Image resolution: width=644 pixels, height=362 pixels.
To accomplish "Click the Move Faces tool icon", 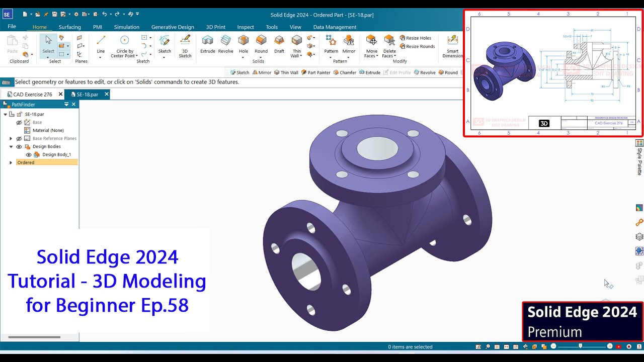I will 371,40.
